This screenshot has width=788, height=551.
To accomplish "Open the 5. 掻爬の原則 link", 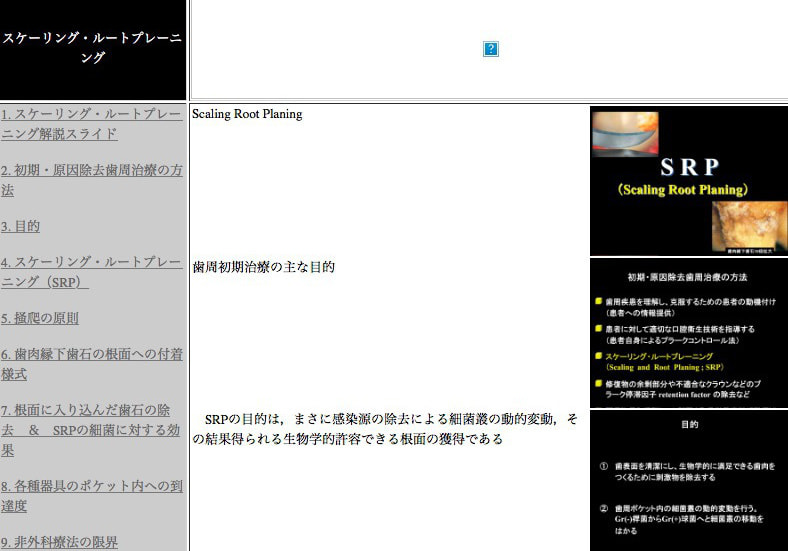I will (40, 319).
